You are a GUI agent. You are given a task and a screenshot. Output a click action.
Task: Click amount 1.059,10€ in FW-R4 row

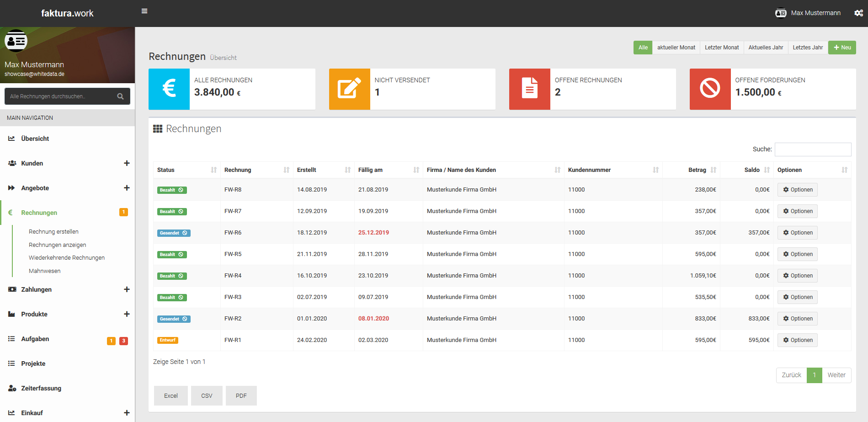tap(703, 276)
